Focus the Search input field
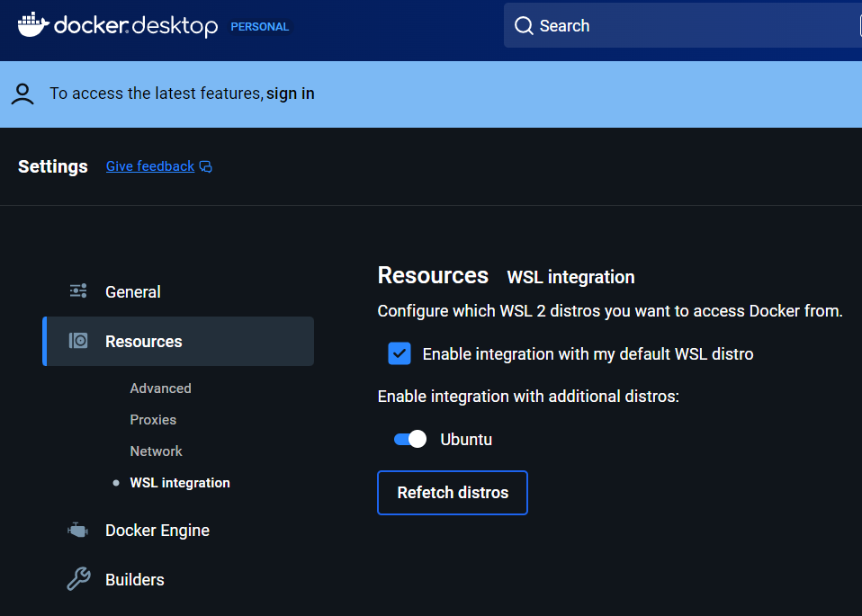862x616 pixels. coord(683,25)
